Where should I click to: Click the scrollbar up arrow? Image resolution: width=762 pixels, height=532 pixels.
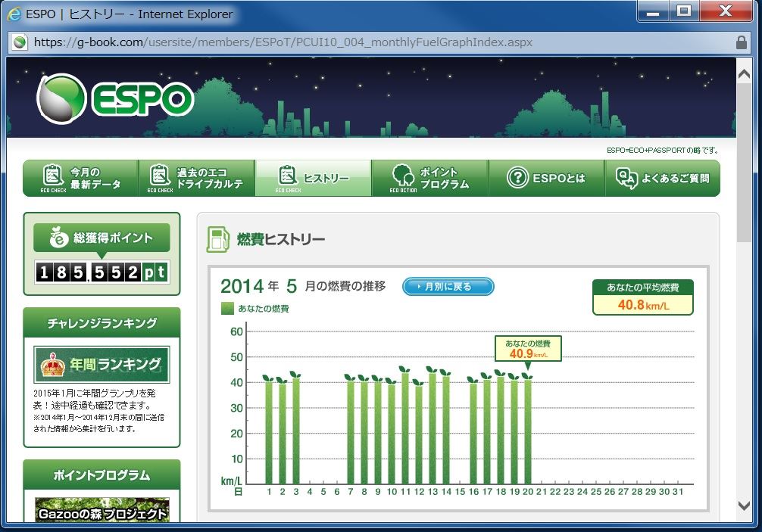[744, 73]
